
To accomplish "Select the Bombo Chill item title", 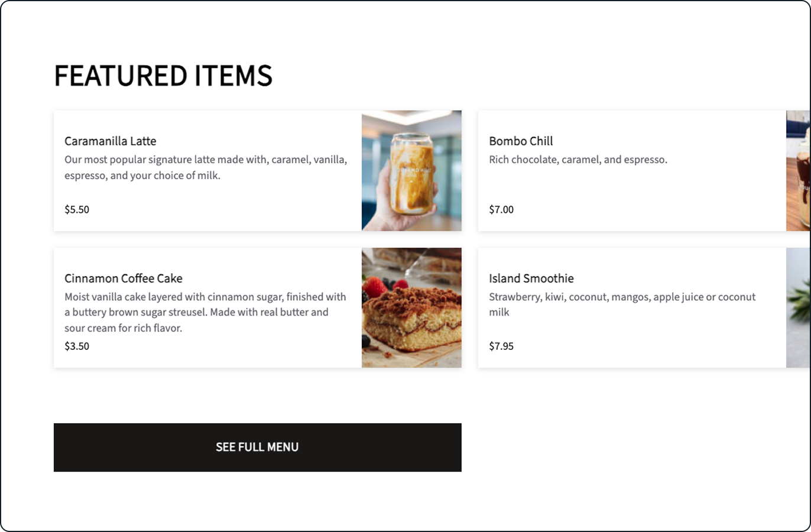I will pyautogui.click(x=521, y=141).
